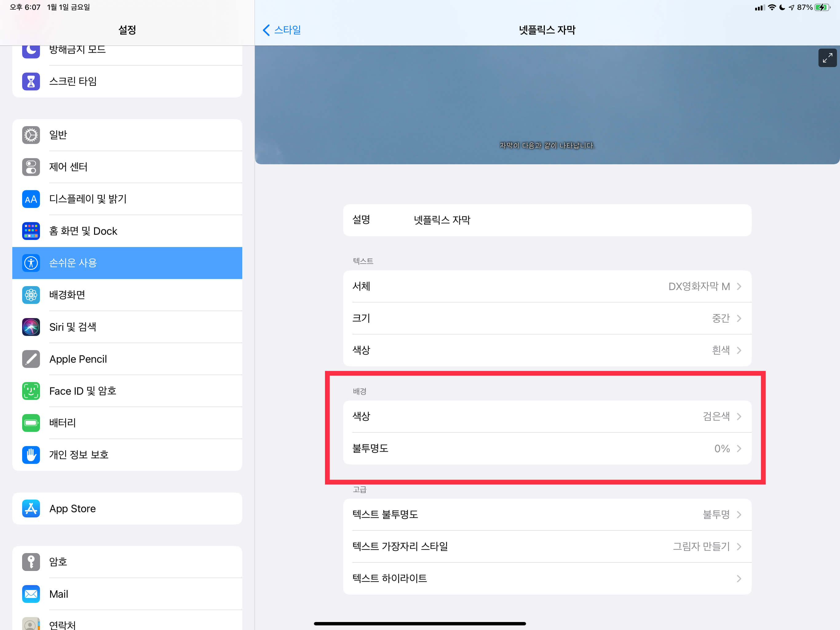Tap the General gear icon
Image resolution: width=840 pixels, height=630 pixels.
[31, 135]
